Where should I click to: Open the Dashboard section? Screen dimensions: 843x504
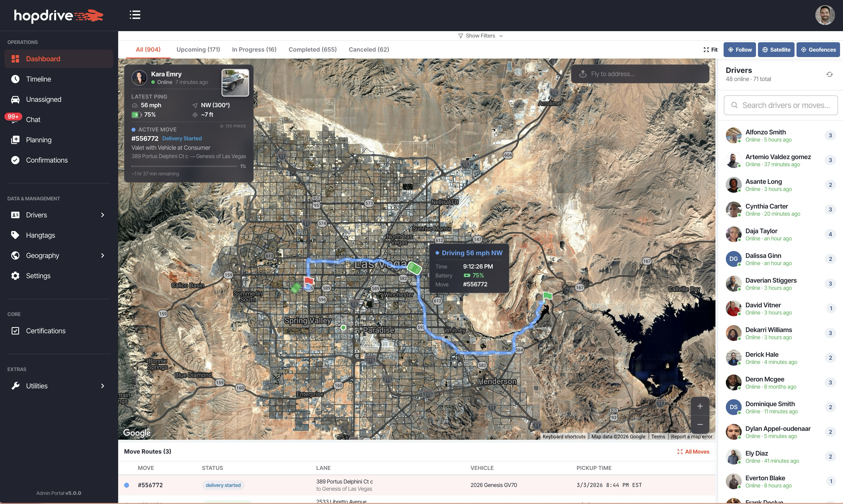click(43, 58)
